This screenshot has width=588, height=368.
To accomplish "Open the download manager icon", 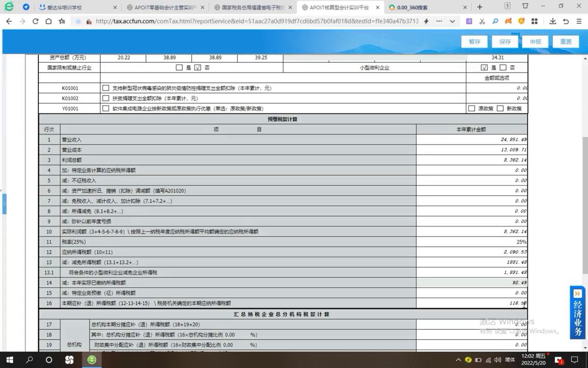I will point(553,21).
